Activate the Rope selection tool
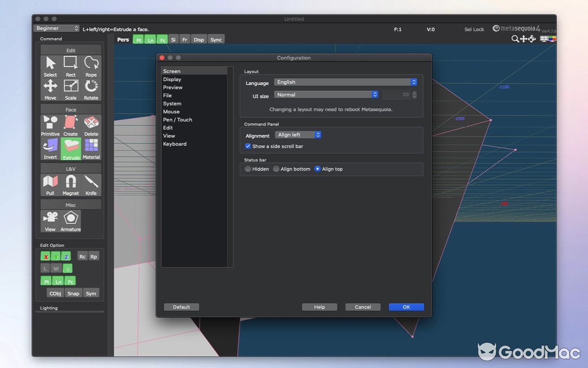 91,66
